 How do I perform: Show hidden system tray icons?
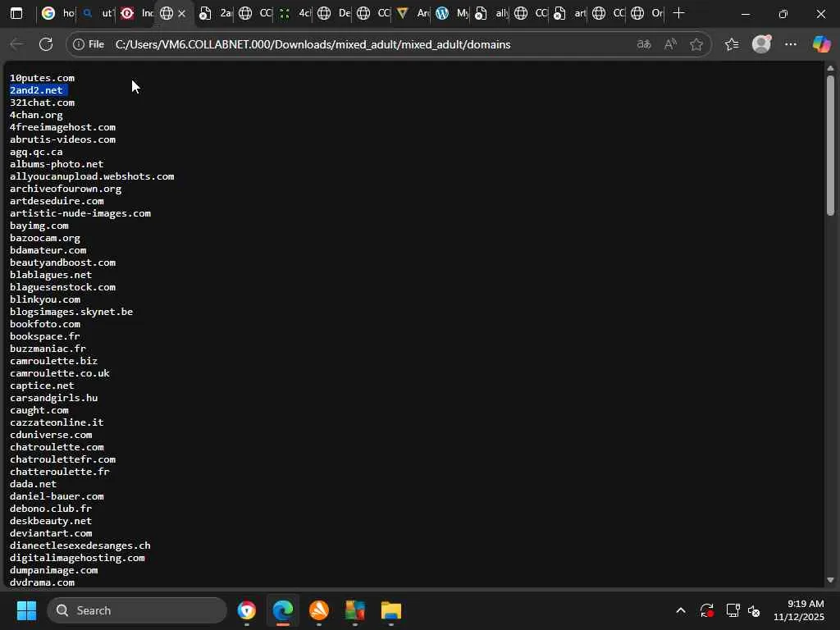[x=680, y=610]
